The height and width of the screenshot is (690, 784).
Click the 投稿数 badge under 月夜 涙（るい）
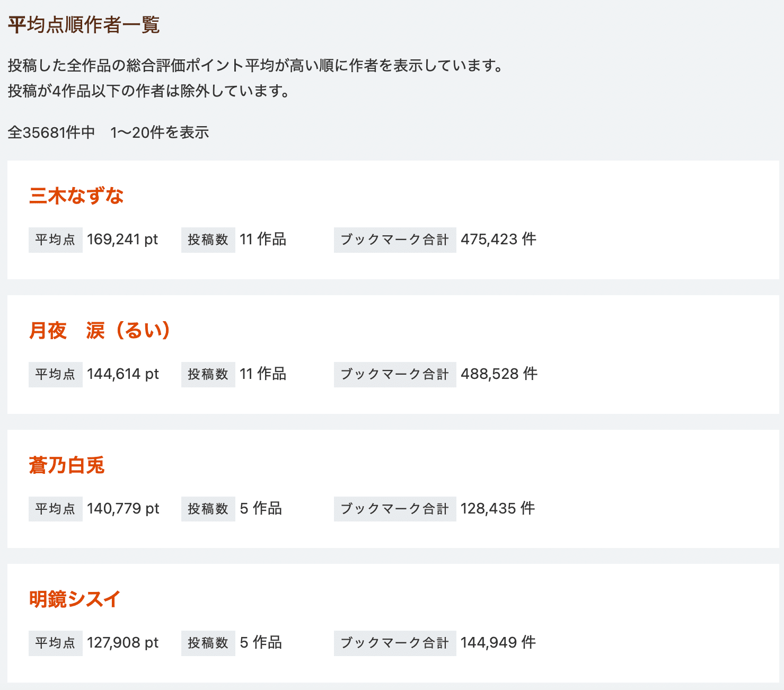coord(208,374)
